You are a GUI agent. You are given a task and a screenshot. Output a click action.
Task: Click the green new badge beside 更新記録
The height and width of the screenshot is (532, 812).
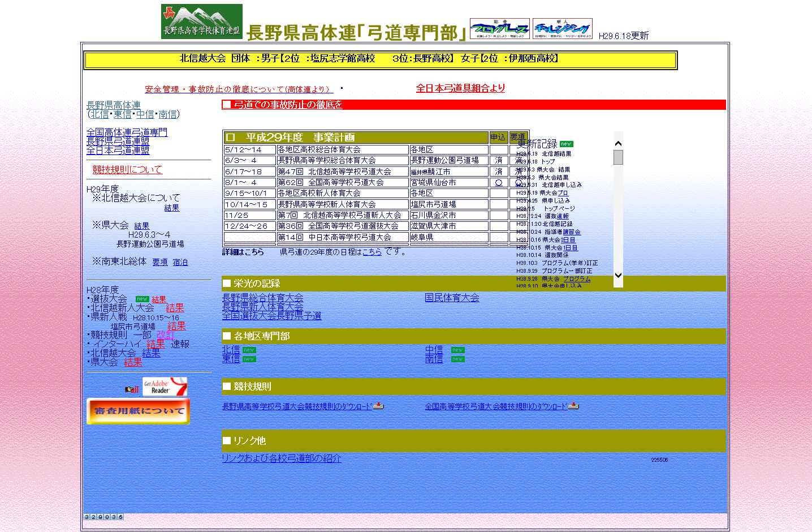click(x=566, y=144)
